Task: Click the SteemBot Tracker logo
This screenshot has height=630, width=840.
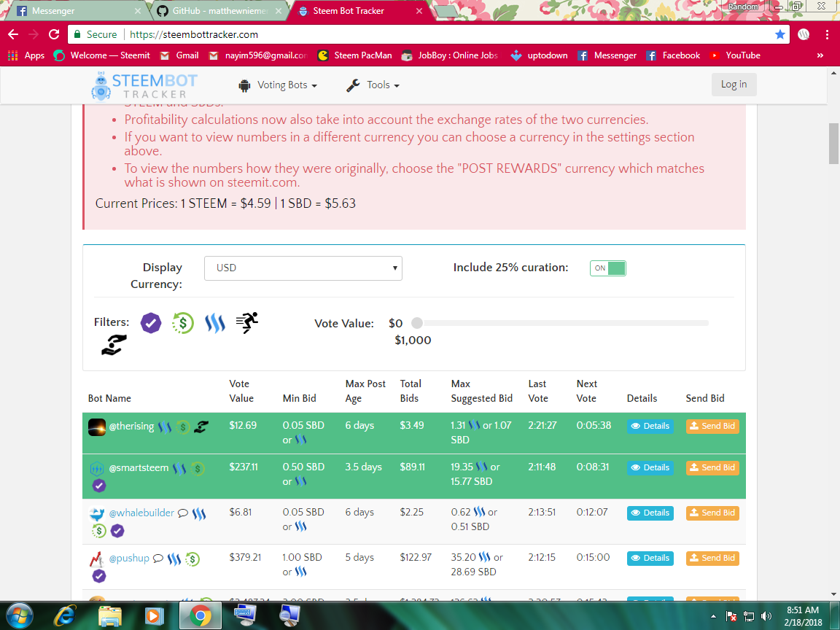Action: coord(144,86)
